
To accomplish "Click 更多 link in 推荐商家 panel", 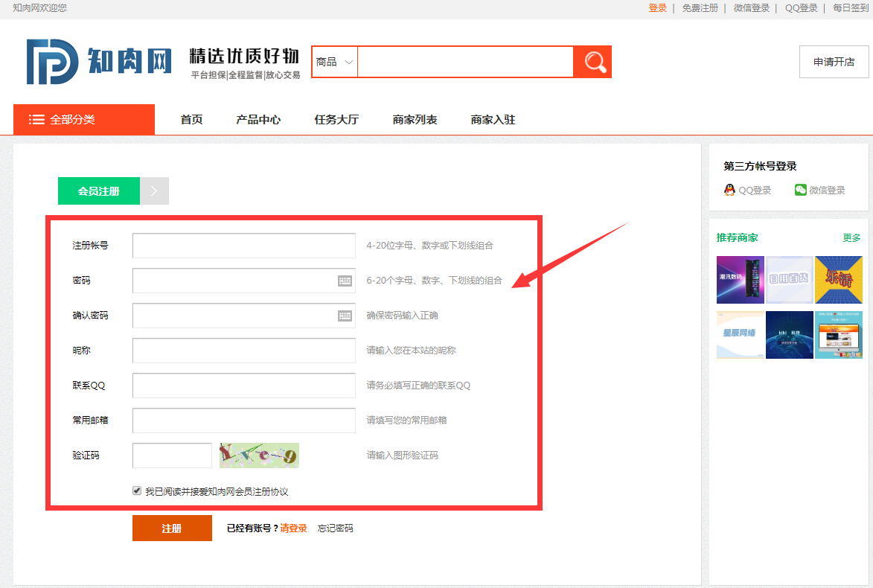I will [x=851, y=238].
